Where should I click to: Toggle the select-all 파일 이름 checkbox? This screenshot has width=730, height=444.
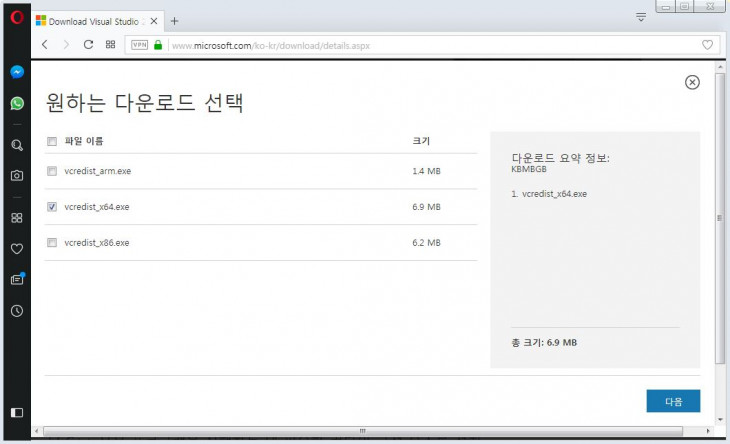tap(52, 141)
